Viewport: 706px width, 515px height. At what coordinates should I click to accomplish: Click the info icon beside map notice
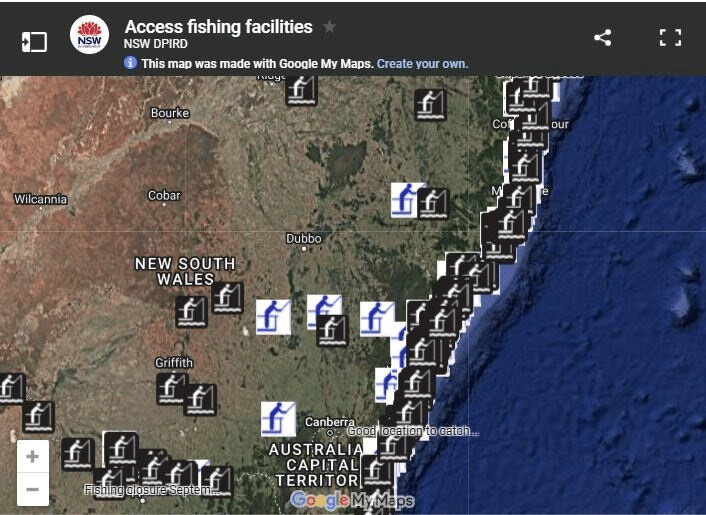click(x=130, y=63)
